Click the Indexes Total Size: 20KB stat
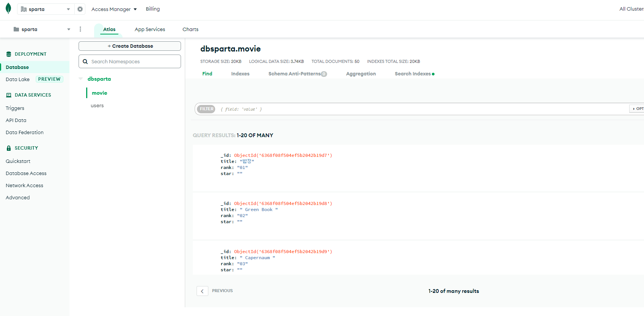Image resolution: width=644 pixels, height=316 pixels. (394, 61)
